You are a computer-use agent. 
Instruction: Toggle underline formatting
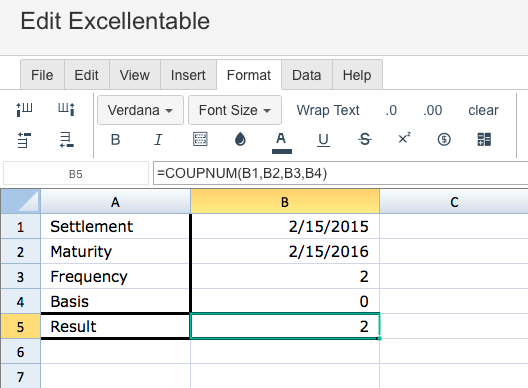(323, 140)
